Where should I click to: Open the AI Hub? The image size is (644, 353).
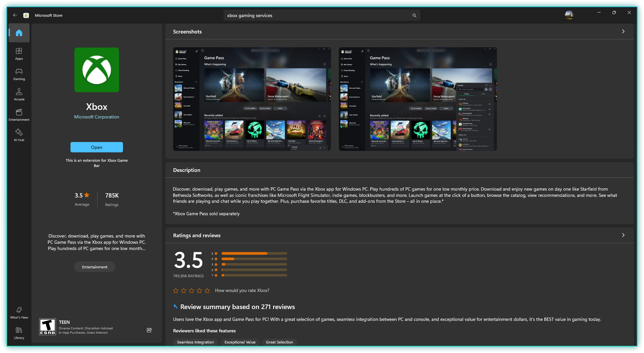pos(19,135)
